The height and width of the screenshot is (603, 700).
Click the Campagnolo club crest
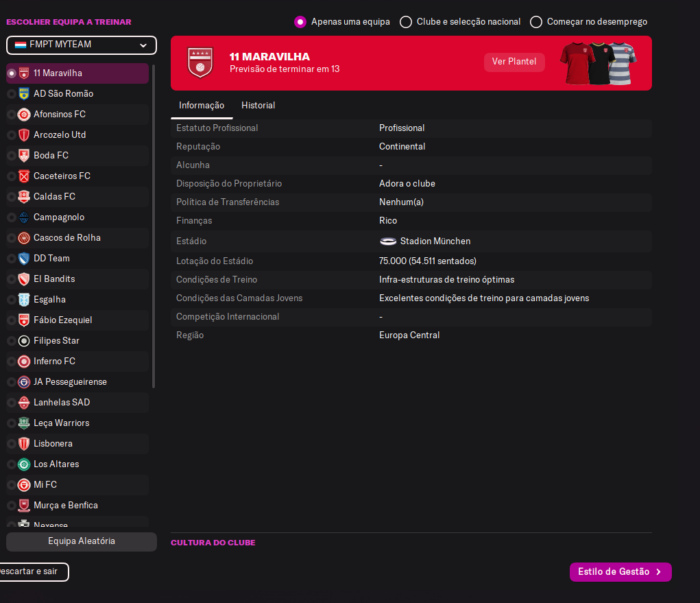click(x=24, y=217)
